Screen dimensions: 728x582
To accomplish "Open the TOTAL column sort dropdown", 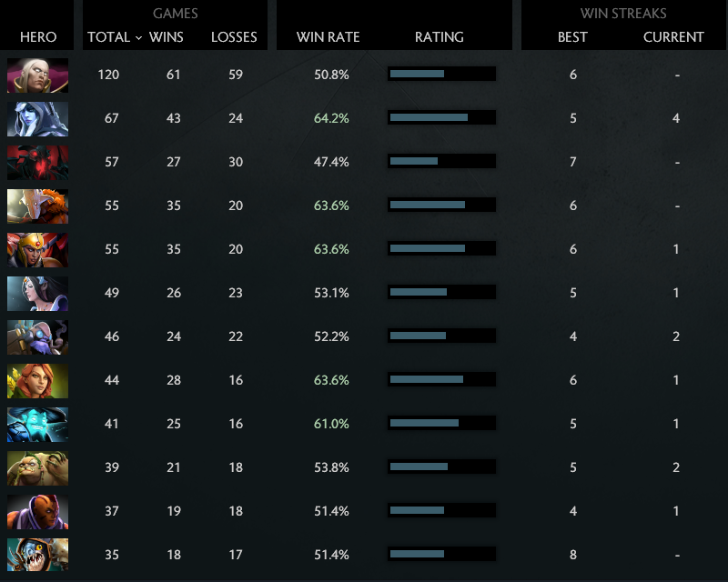I will [x=108, y=37].
